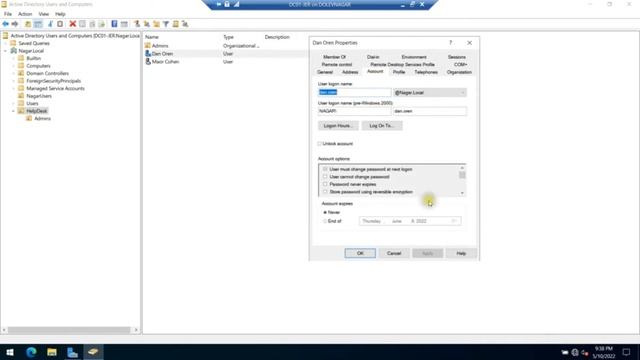Click the Find Objects toolbar icon
640x360 pixels.
tap(176, 24)
